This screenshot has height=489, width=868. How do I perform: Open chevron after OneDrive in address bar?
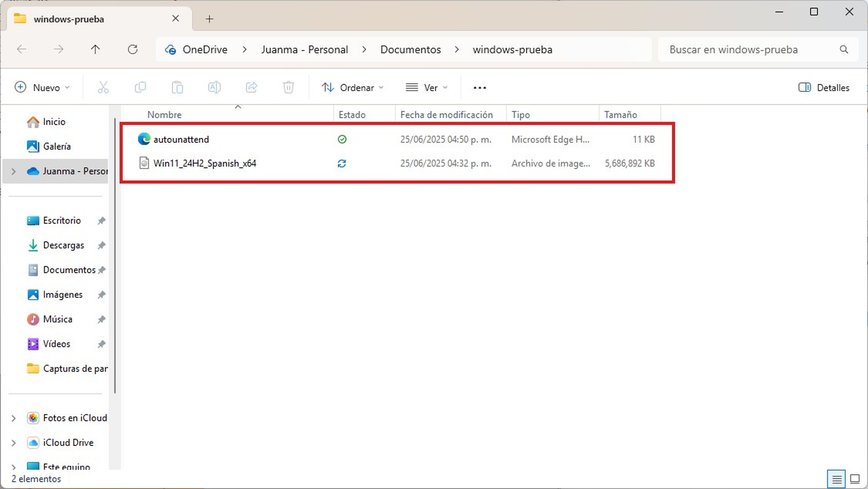tap(245, 49)
